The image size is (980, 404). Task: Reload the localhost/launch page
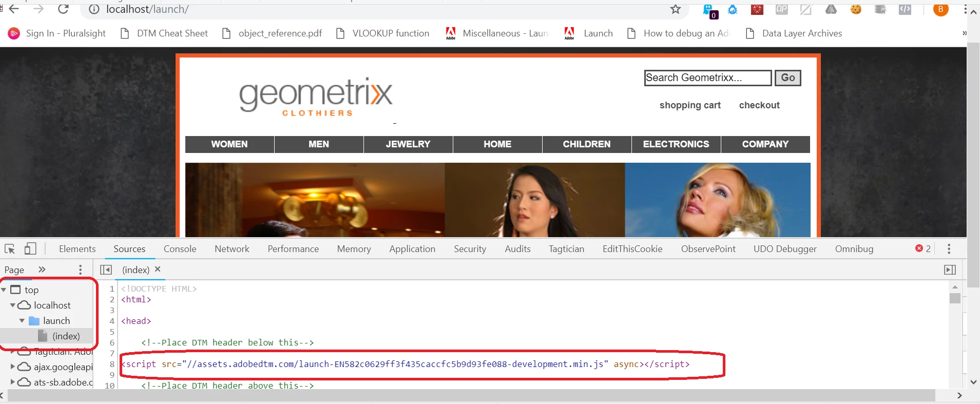pyautogui.click(x=63, y=9)
